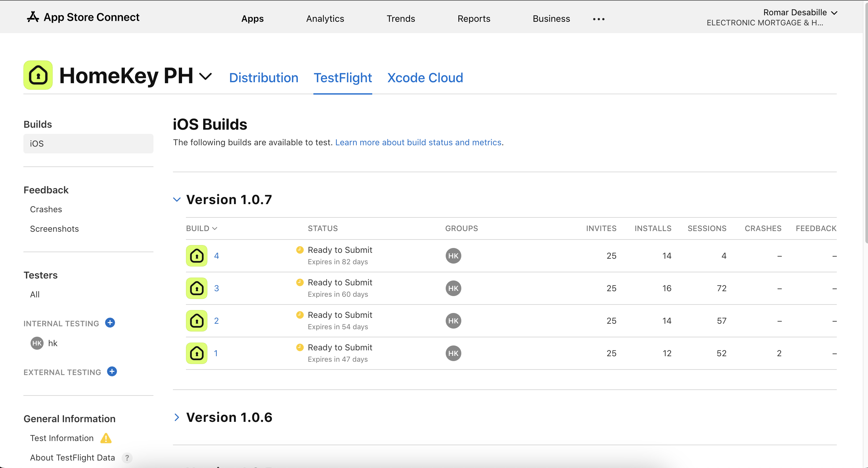Switch to the Distribution tab
This screenshot has height=468, width=868.
264,78
